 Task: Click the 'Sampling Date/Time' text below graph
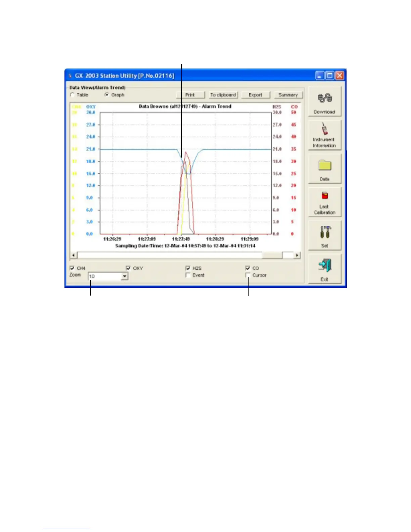185,246
